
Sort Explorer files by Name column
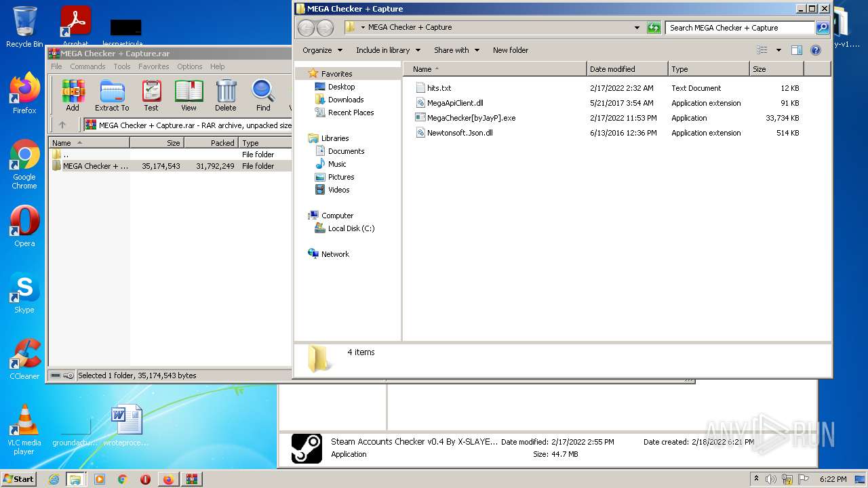[495, 69]
